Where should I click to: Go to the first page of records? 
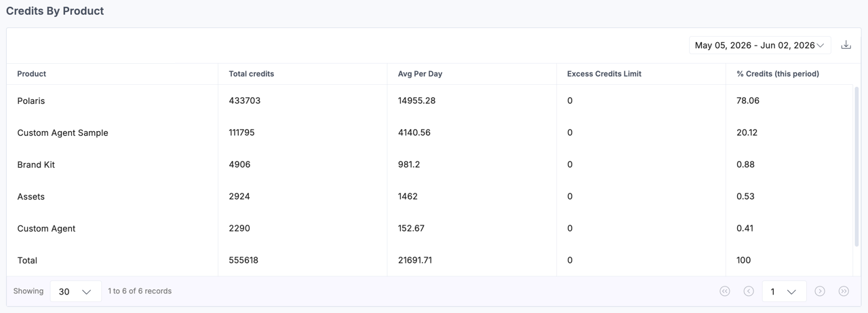pos(725,291)
